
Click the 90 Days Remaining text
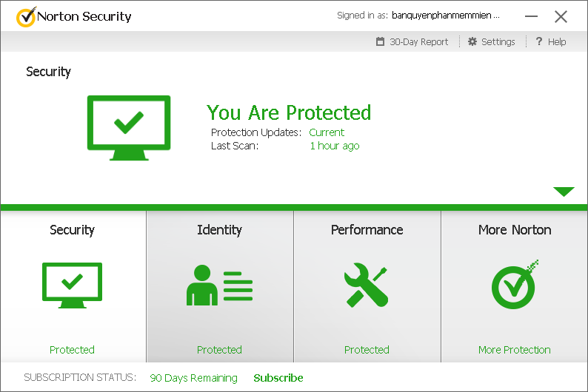click(x=193, y=378)
